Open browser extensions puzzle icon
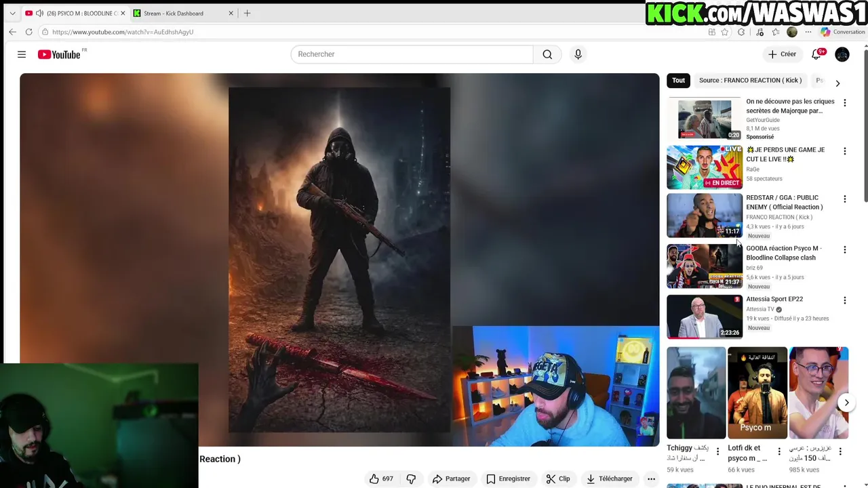Image resolution: width=868 pixels, height=488 pixels. click(x=741, y=32)
